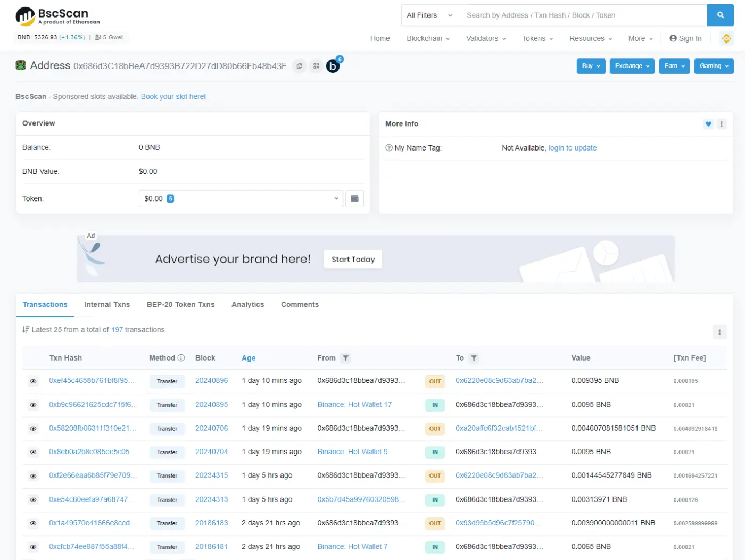
Task: Toggle the eye preview for the first transaction row
Action: click(x=33, y=381)
